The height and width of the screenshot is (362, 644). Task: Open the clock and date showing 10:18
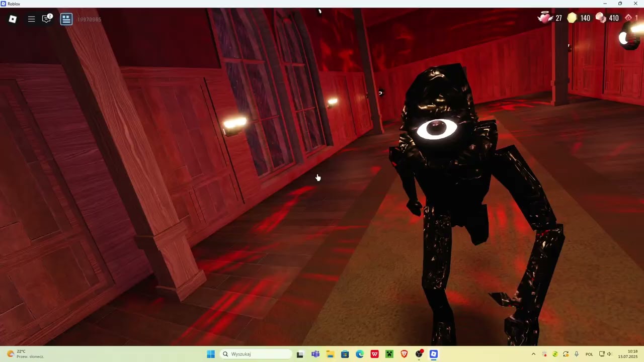click(x=628, y=354)
